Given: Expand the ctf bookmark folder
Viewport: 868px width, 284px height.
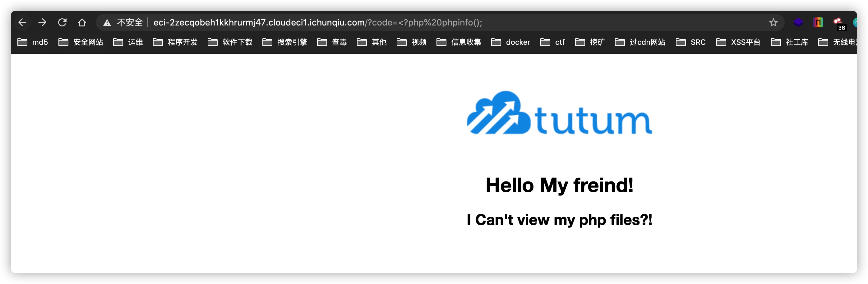Looking at the screenshot, I should (x=552, y=42).
